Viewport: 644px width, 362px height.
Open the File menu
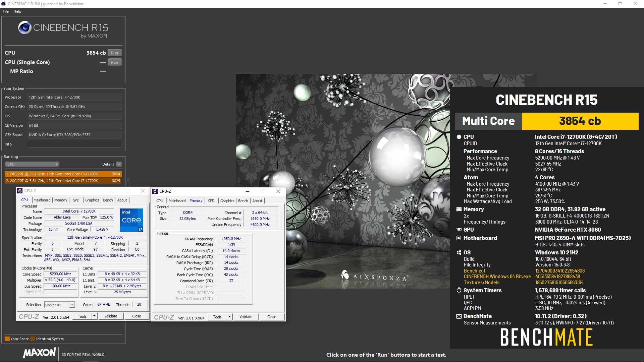click(x=6, y=11)
